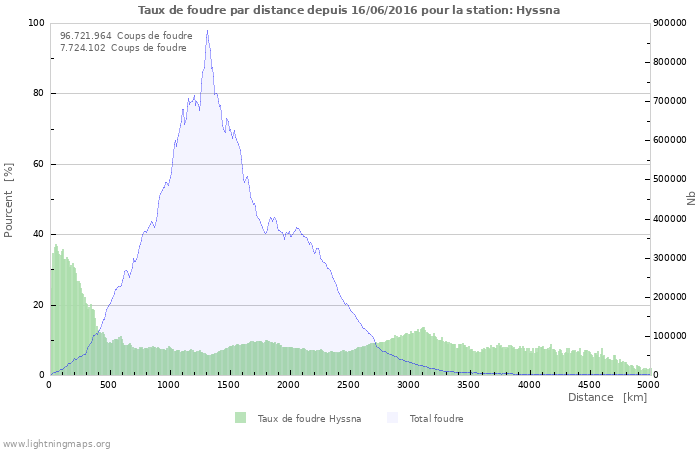The image size is (700, 450).
Task: Click the 'Total foudre' legend label
Action: [436, 418]
